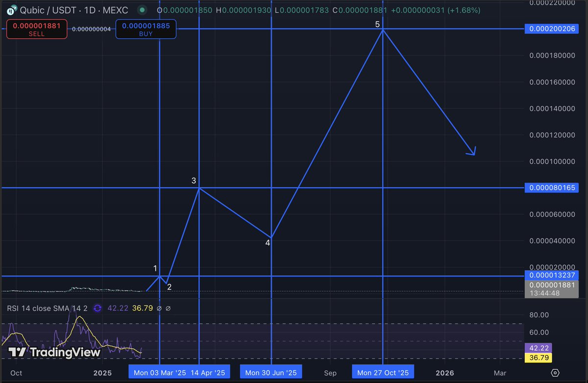Select the Mon 30 Jun '25 date label

coord(271,373)
